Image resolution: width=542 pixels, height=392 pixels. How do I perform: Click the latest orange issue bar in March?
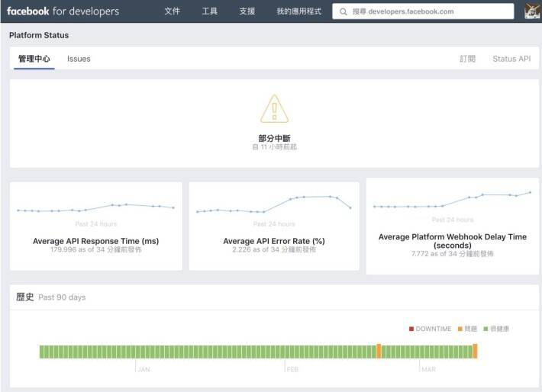[476, 352]
